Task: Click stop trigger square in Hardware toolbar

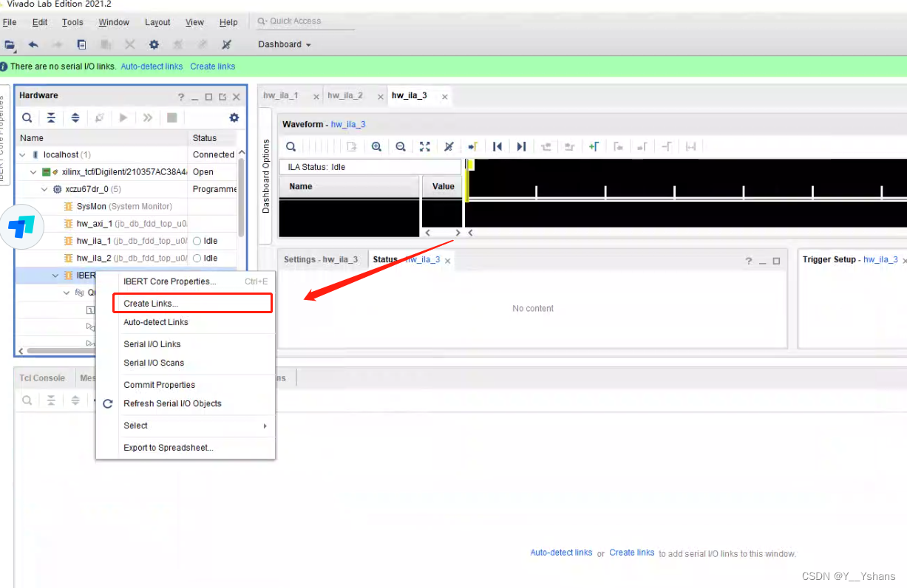Action: click(x=171, y=117)
